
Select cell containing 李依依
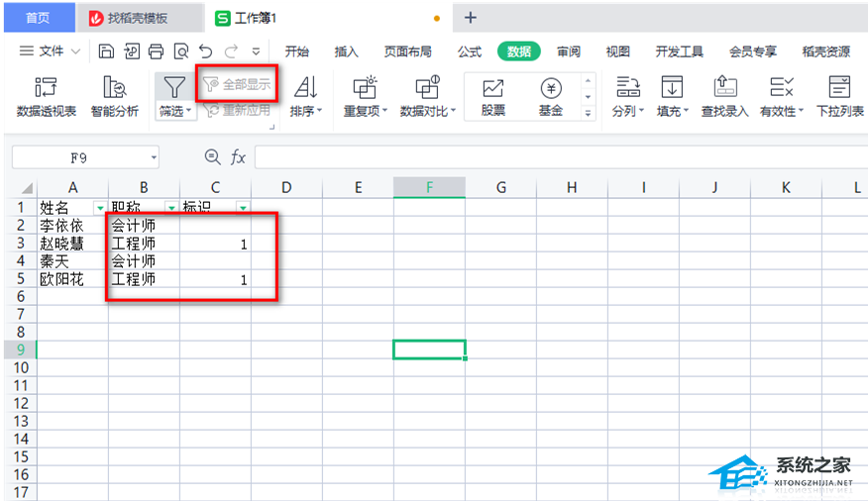[x=72, y=225]
